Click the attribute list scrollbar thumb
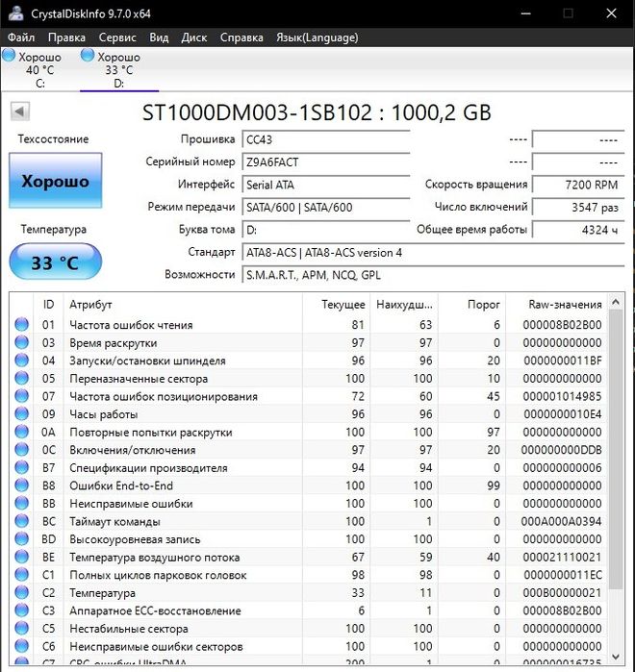The width and height of the screenshot is (635, 672). coord(616,449)
